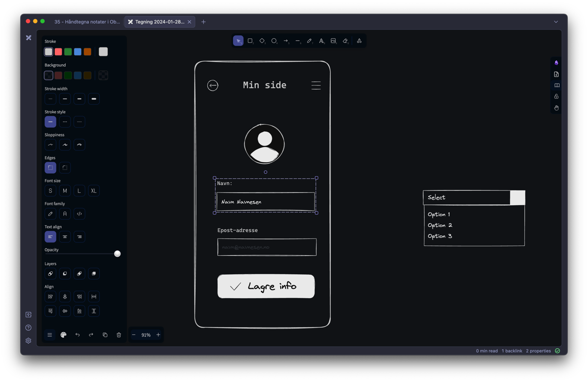Open the hamburger menu in the bottom toolbar
Viewport: 588px width, 382px height.
(x=49, y=335)
